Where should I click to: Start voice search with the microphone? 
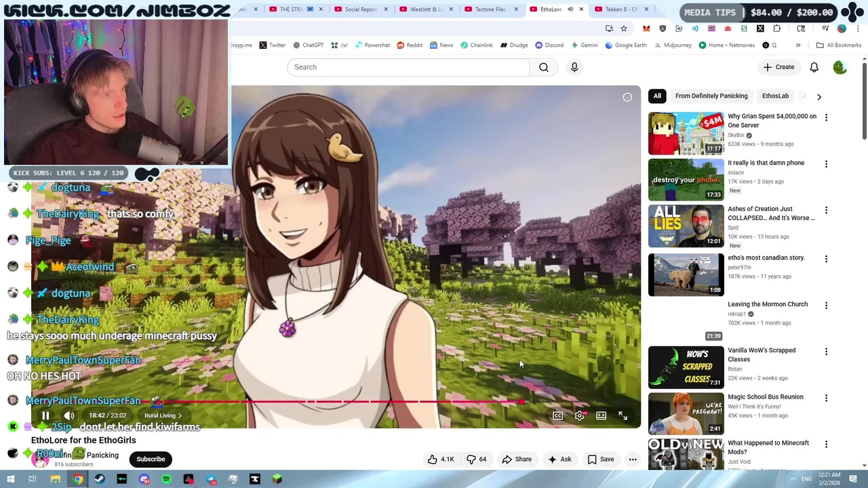574,67
